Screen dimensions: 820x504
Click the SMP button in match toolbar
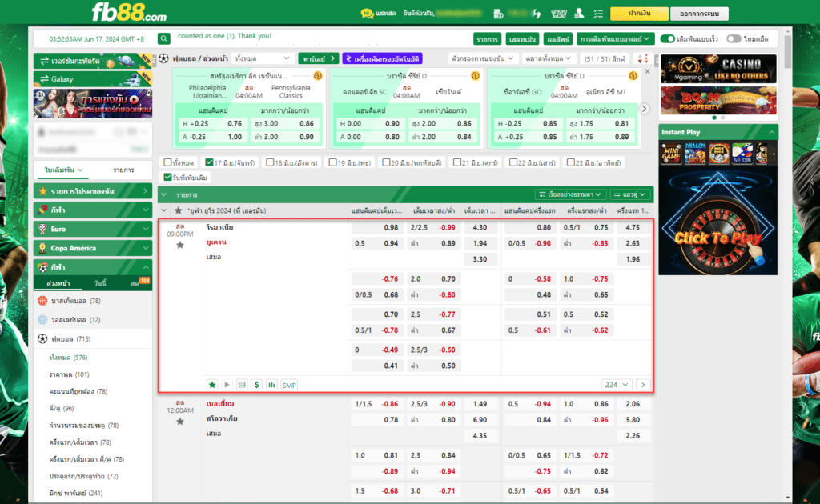tap(289, 385)
